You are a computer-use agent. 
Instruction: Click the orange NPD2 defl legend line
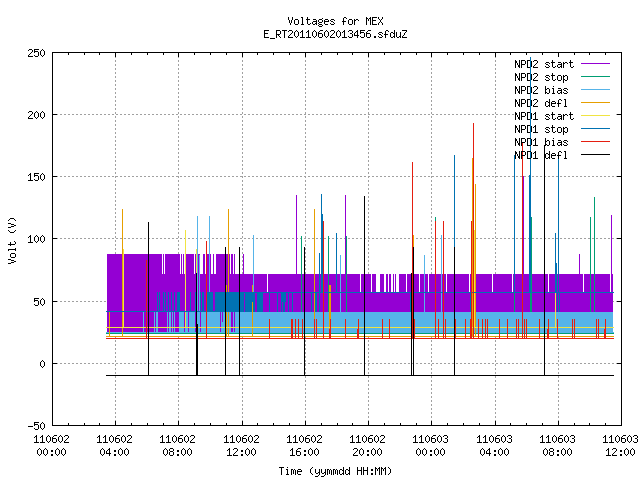pos(596,103)
